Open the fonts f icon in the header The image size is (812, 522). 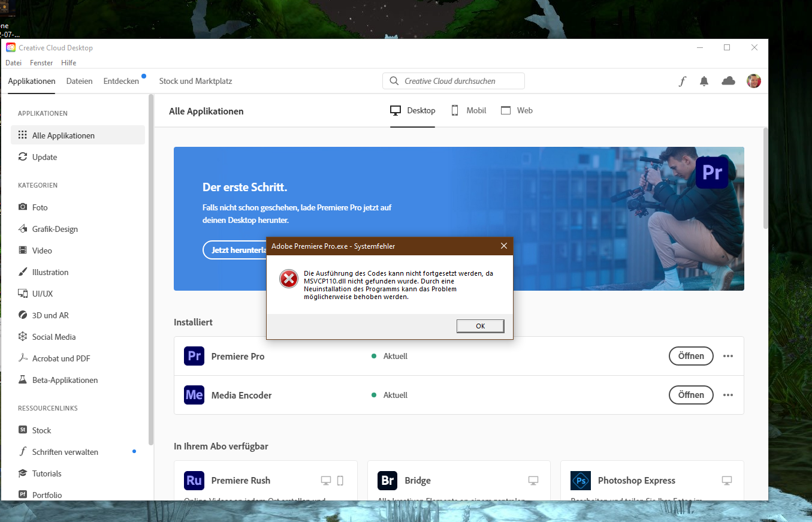(x=682, y=82)
